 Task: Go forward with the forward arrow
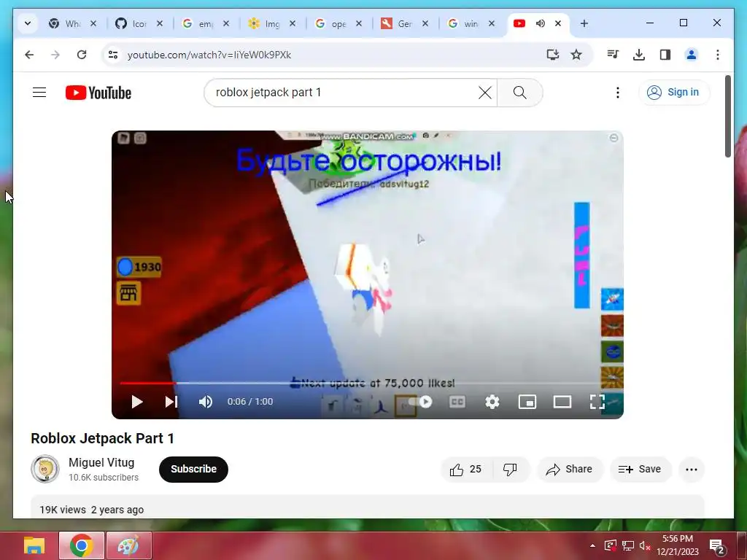click(55, 55)
